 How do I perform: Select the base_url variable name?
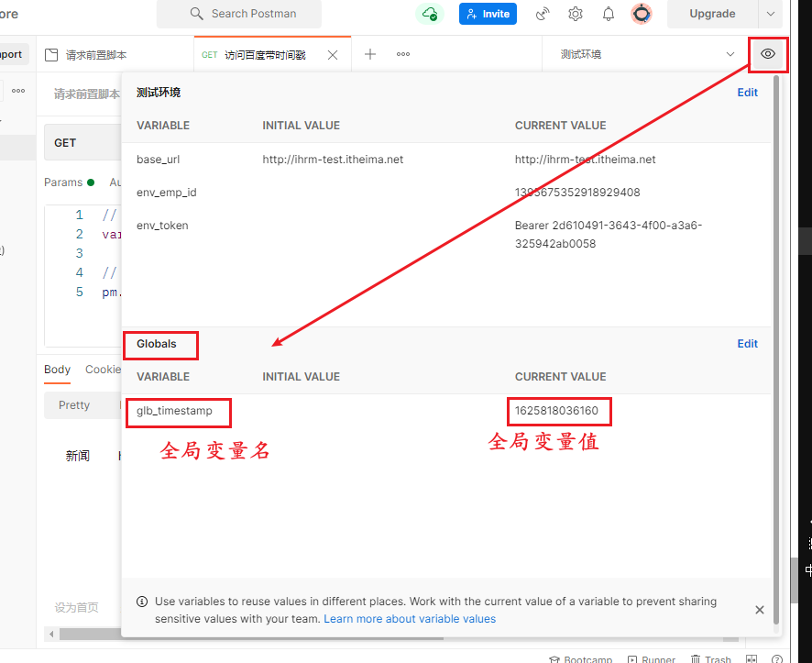(158, 160)
